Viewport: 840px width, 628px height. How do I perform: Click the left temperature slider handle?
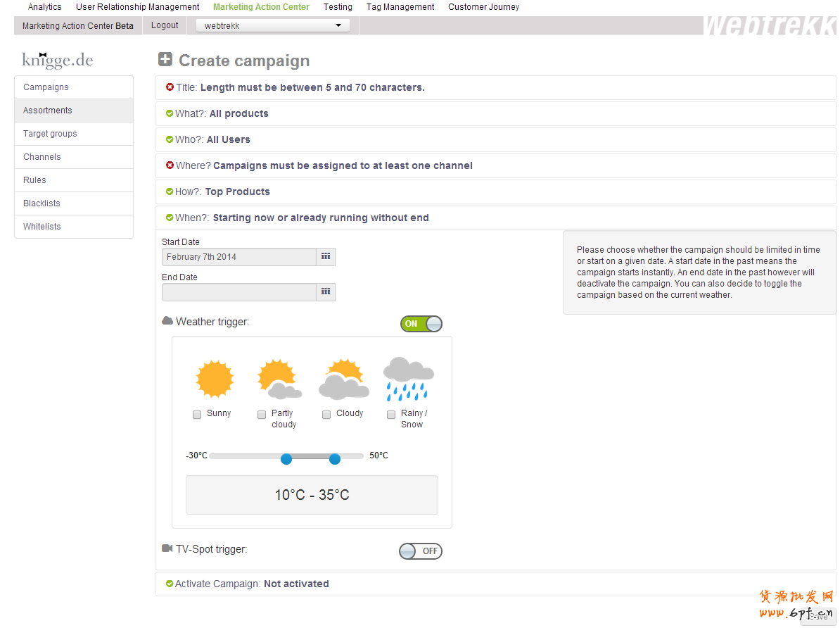(x=286, y=459)
